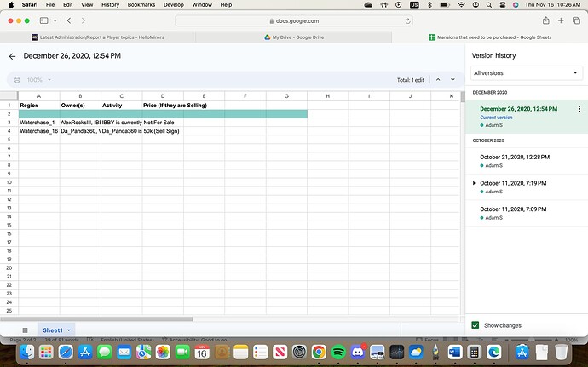The height and width of the screenshot is (367, 588).
Task: Select the October 21, 2020, 12:28 PM version
Action: click(527, 161)
